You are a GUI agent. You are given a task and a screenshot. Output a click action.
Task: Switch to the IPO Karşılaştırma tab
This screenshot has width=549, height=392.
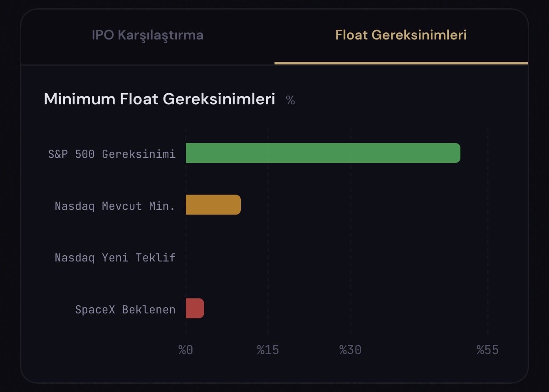pyautogui.click(x=147, y=35)
